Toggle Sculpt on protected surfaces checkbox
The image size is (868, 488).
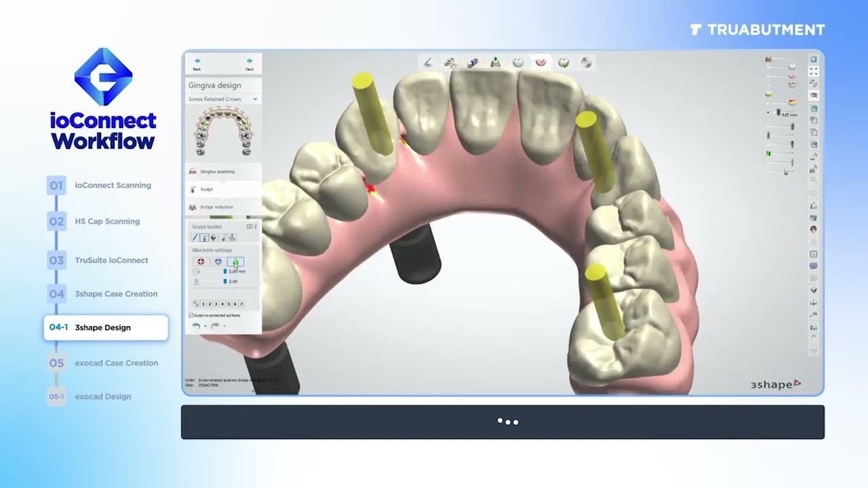191,315
